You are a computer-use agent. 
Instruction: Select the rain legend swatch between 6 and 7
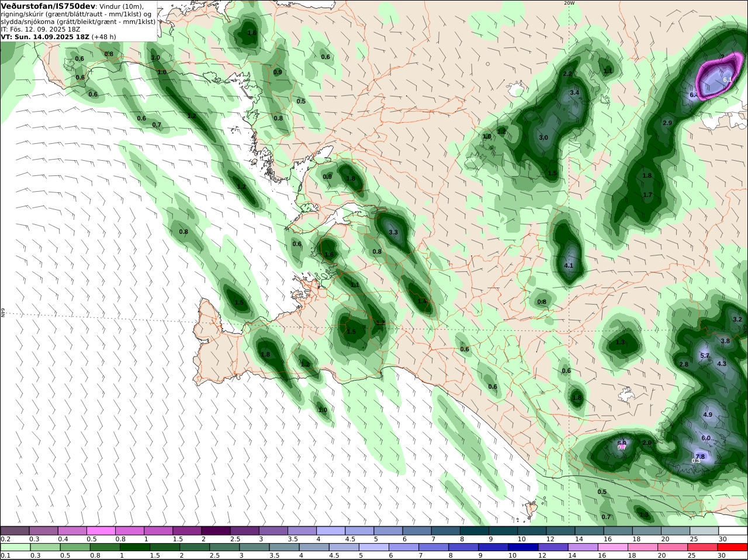point(403,547)
